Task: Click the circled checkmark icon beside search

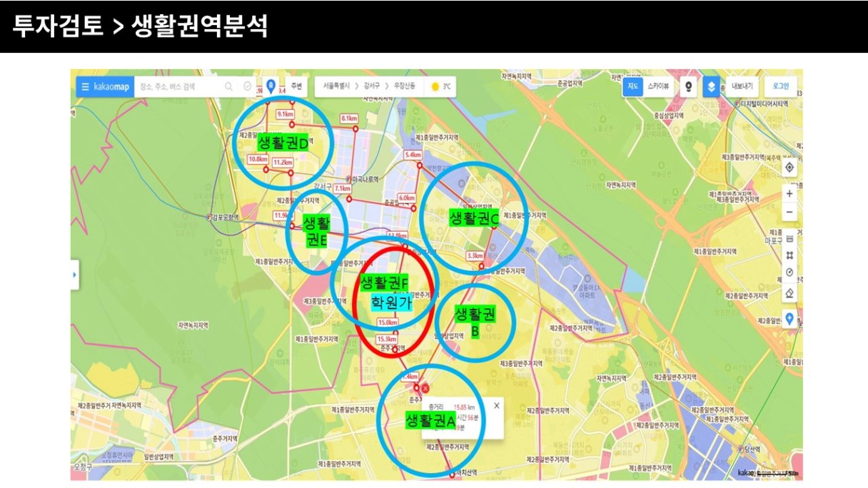Action: pyautogui.click(x=248, y=87)
